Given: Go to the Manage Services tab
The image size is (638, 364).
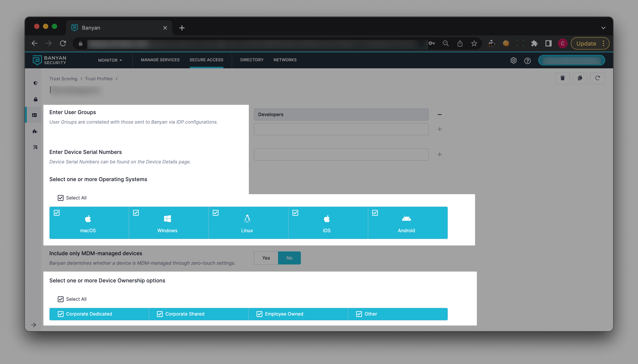Looking at the screenshot, I should click(x=160, y=60).
